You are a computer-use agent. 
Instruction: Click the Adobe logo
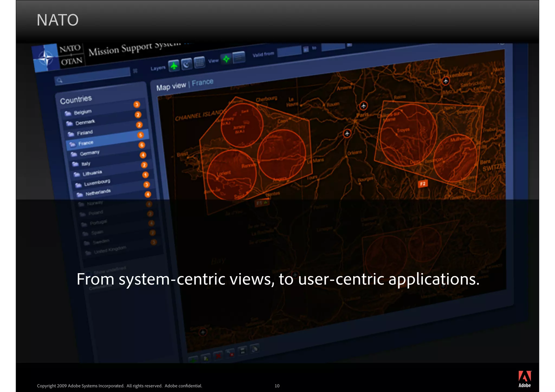click(x=525, y=379)
